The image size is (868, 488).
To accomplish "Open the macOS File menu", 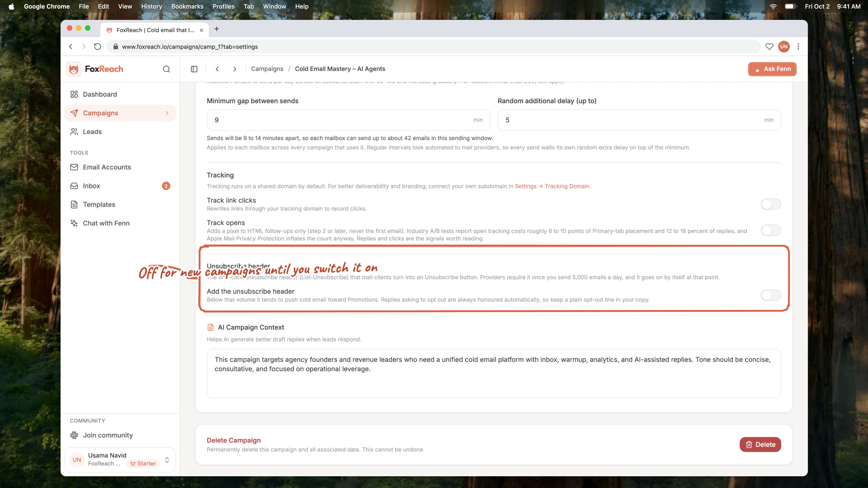I will 83,6.
